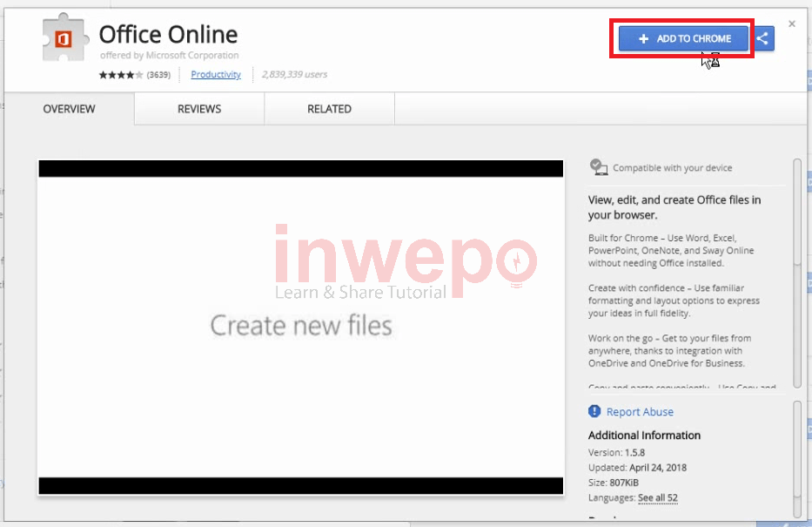Click the "Additional Information" heading

[644, 436]
